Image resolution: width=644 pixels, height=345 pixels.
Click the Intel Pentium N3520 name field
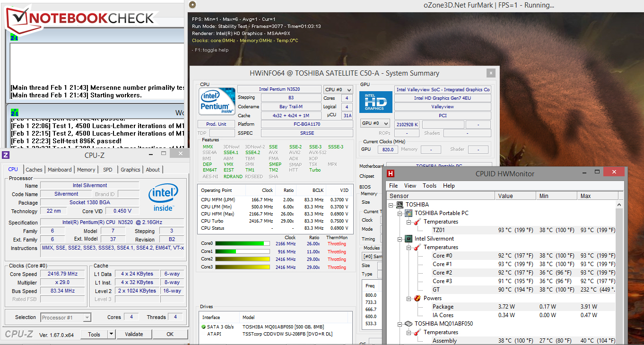click(x=279, y=89)
